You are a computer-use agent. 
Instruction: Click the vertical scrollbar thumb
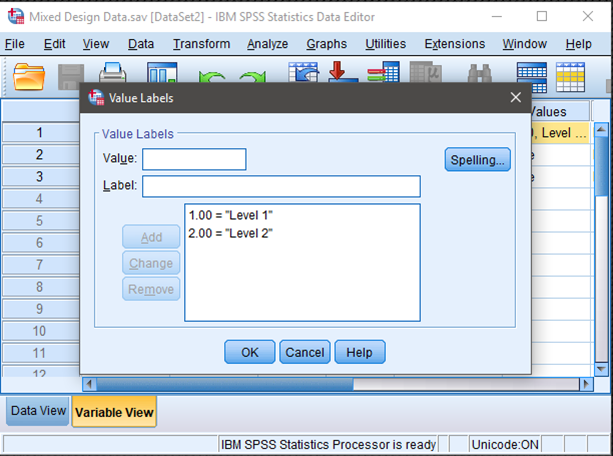pos(601,166)
